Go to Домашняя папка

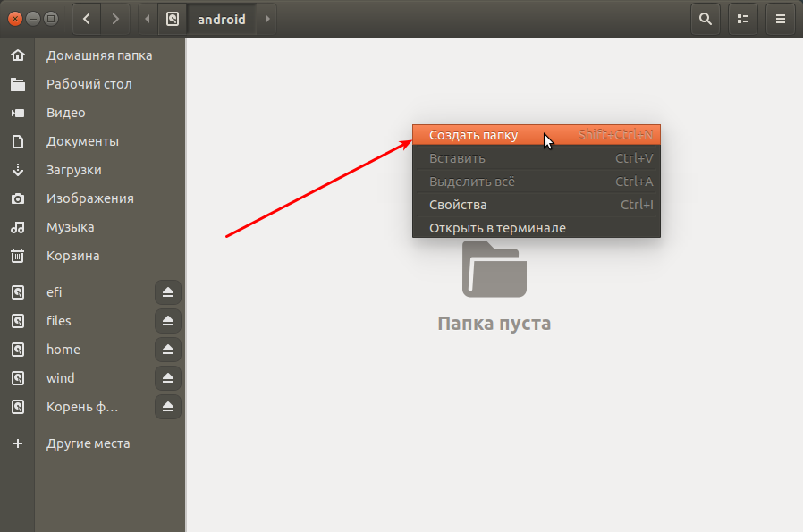tap(89, 55)
